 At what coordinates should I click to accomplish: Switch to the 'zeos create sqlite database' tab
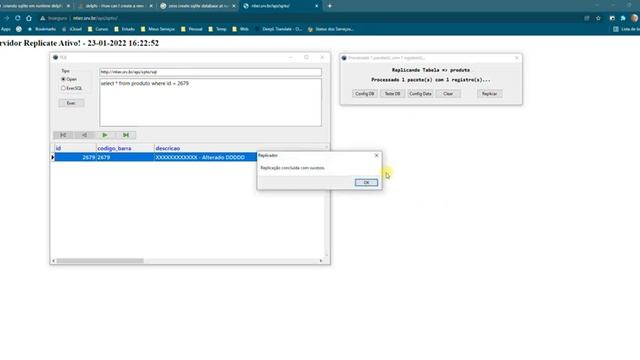click(198, 6)
